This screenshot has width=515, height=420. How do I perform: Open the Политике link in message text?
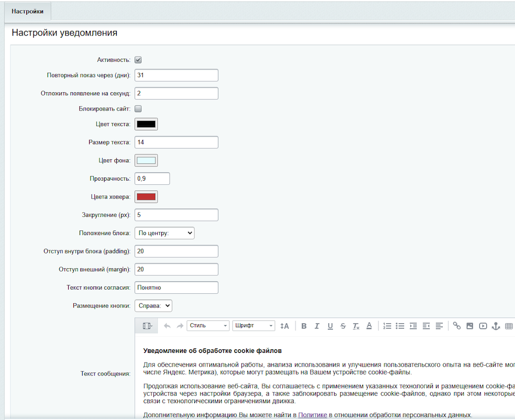point(312,415)
